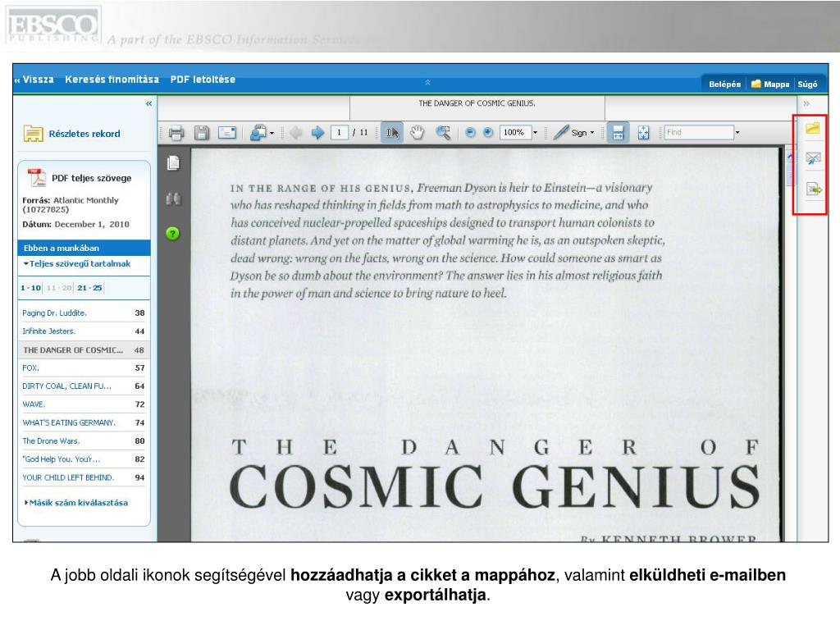Show articles 21 - 25
Image resolution: width=840 pixels, height=630 pixels.
(89, 288)
